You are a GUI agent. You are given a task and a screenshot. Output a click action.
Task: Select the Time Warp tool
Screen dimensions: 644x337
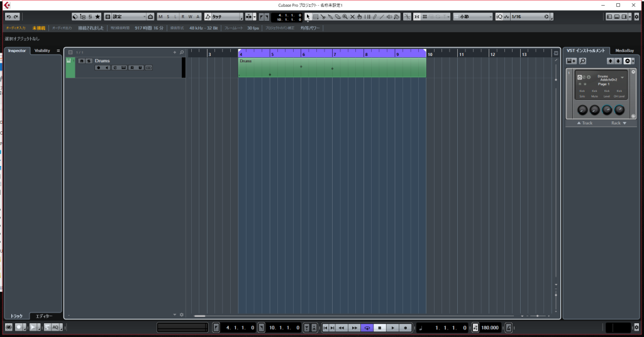(x=367, y=17)
